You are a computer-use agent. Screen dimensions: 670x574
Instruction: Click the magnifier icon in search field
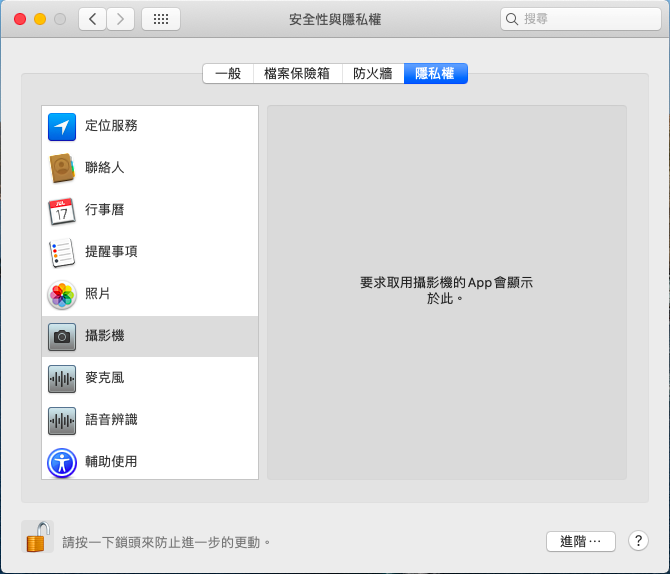pyautogui.click(x=511, y=19)
